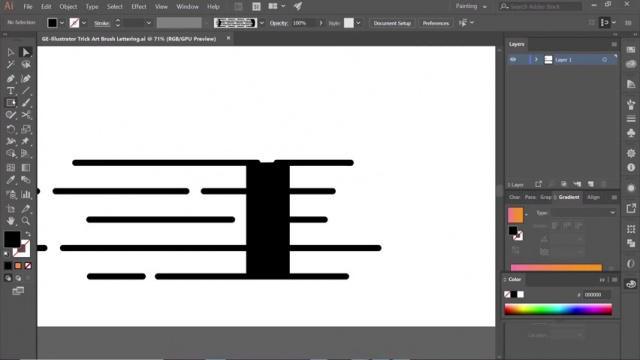
Task: Open the Effect menu
Action: tap(139, 7)
